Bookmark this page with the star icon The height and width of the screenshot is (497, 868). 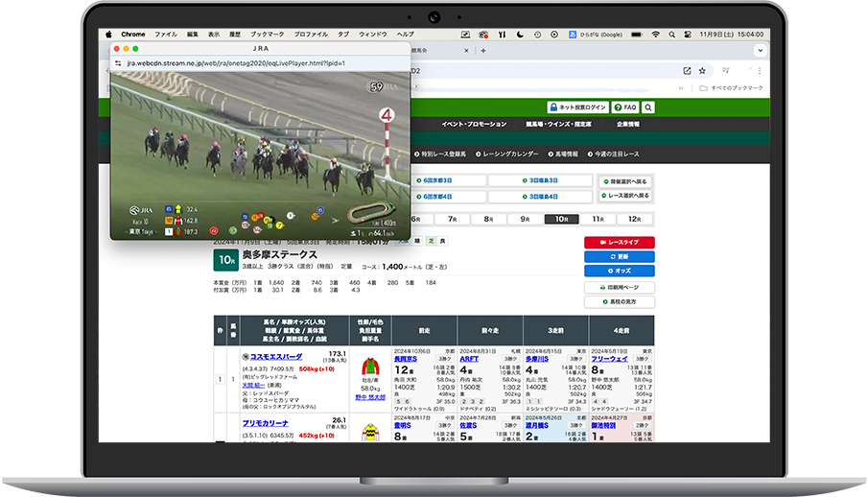tap(704, 70)
